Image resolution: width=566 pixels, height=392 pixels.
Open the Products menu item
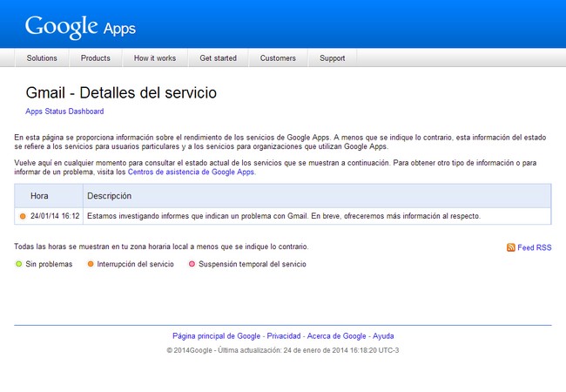pos(96,58)
